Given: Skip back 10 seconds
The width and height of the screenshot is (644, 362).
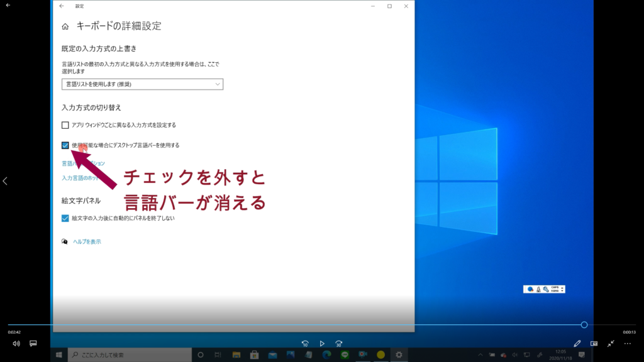Looking at the screenshot, I should click(x=305, y=344).
